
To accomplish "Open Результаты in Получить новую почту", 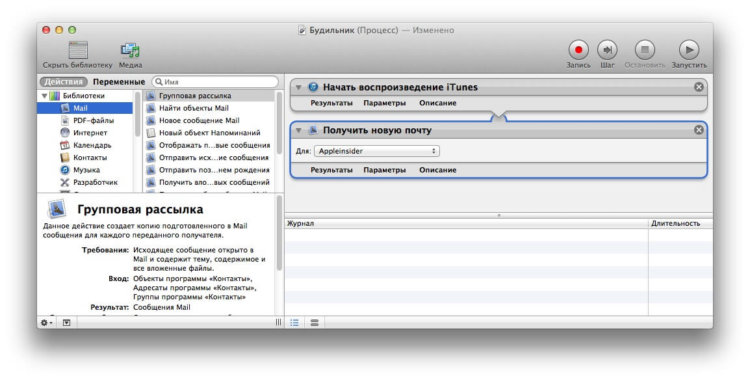I will click(331, 170).
